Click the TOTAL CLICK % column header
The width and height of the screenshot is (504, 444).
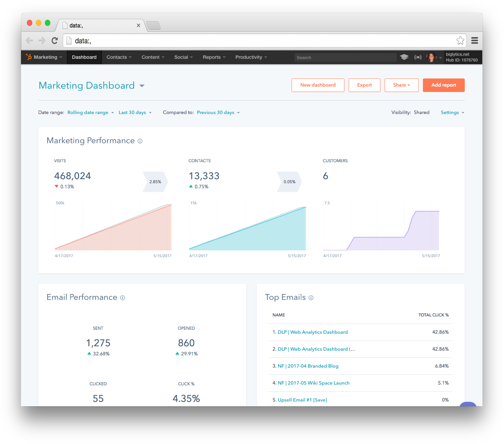(x=433, y=315)
